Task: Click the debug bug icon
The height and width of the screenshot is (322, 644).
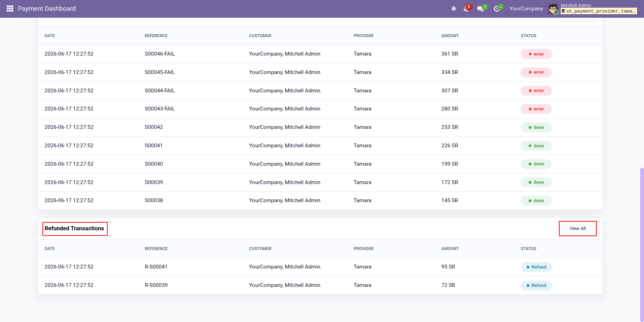Action: [454, 9]
